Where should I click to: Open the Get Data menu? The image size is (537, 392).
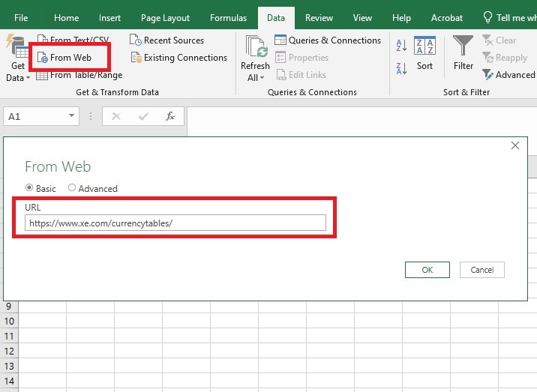pos(18,58)
